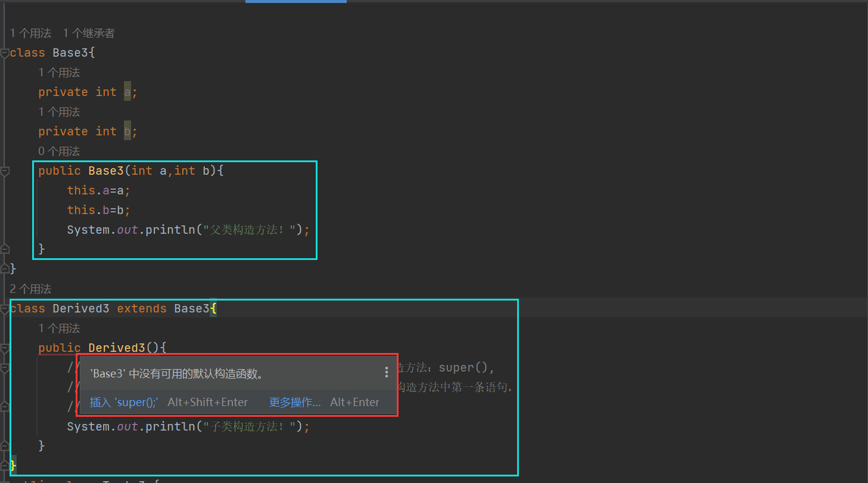
Task: Click the fold end marker at class Base3's closing brace
Action: coord(5,268)
